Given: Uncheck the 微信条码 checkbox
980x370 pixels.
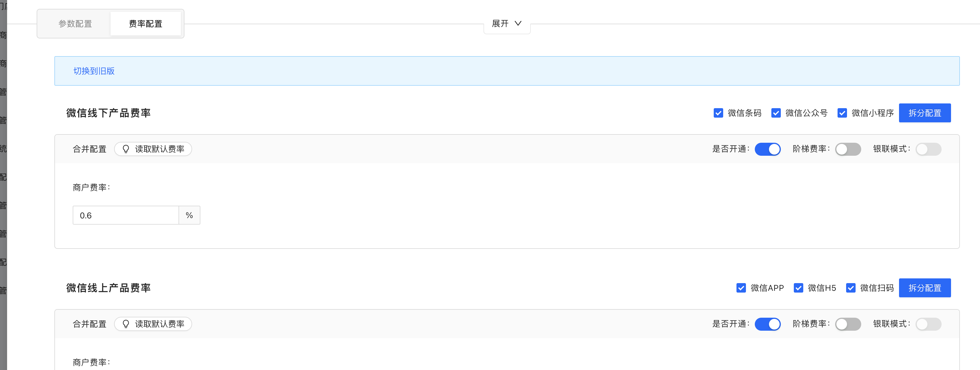Looking at the screenshot, I should [718, 113].
